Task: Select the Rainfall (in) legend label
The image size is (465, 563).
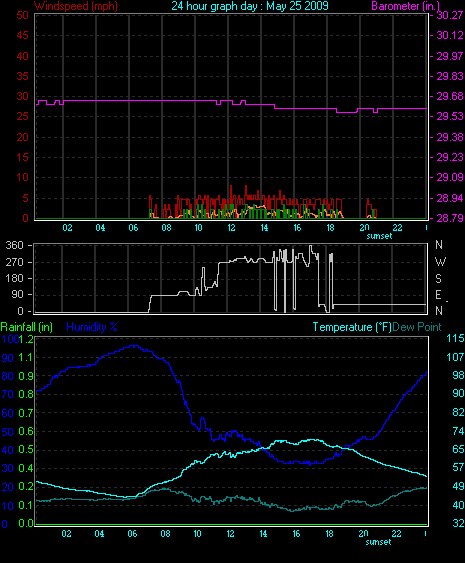Action: [x=27, y=327]
